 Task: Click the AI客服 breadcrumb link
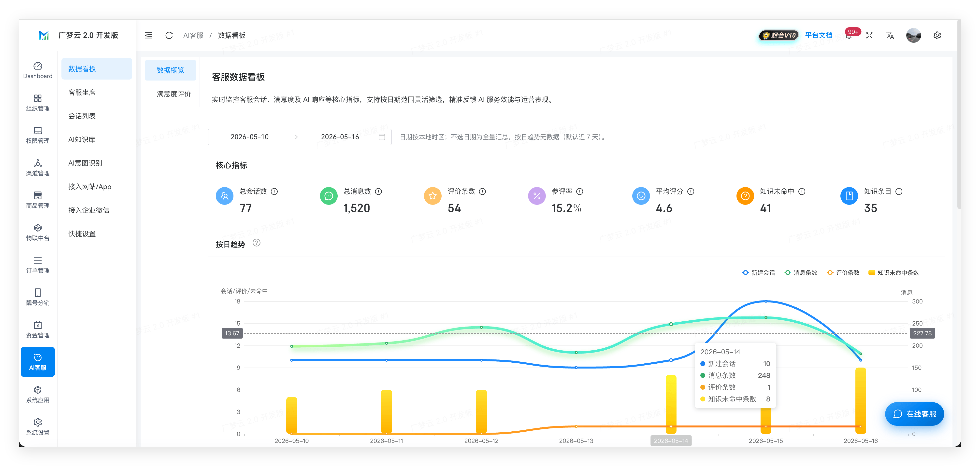pyautogui.click(x=193, y=35)
